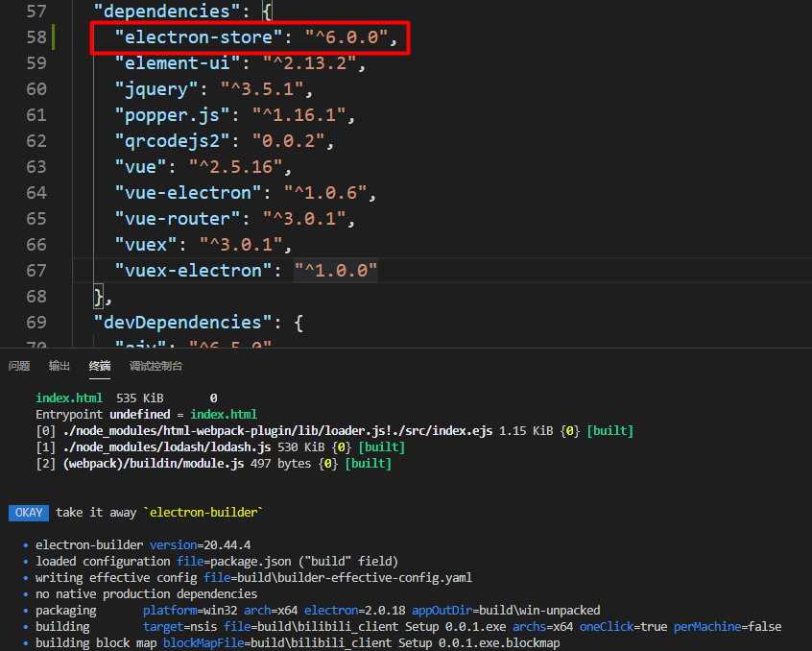Switch to the 输出 (Output) tab
The height and width of the screenshot is (651, 812).
pyautogui.click(x=60, y=366)
